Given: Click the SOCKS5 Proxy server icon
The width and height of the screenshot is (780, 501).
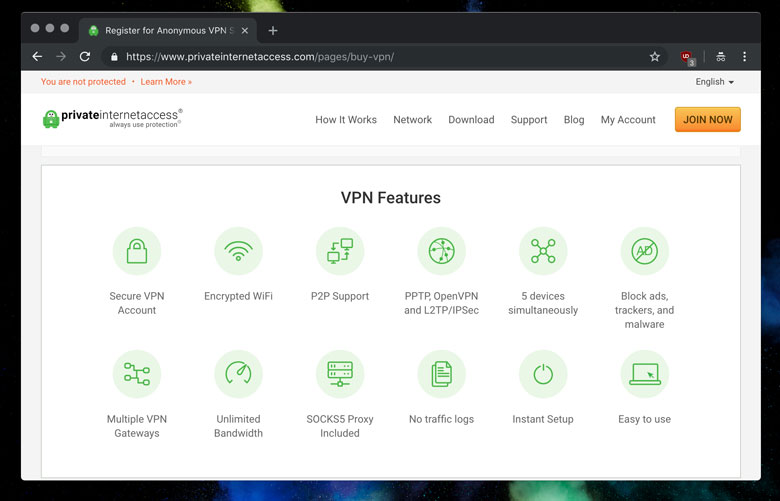Looking at the screenshot, I should pos(340,374).
